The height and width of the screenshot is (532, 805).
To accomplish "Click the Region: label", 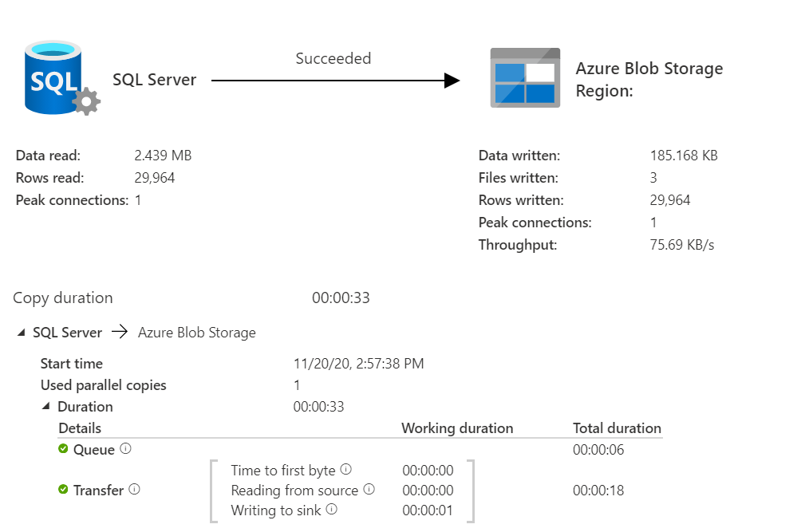I will [604, 91].
